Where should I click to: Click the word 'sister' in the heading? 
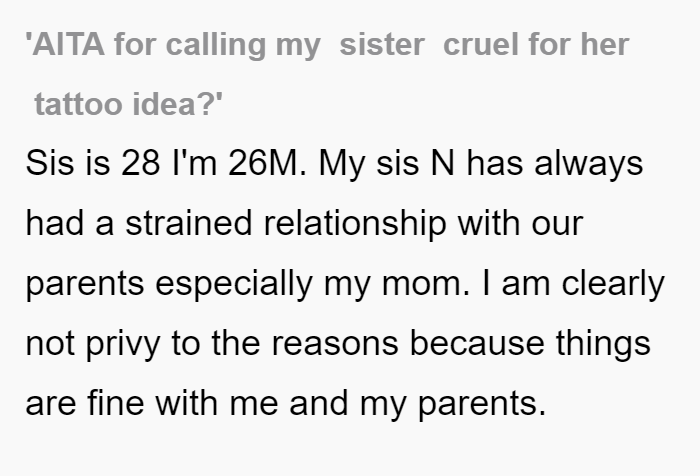click(382, 45)
